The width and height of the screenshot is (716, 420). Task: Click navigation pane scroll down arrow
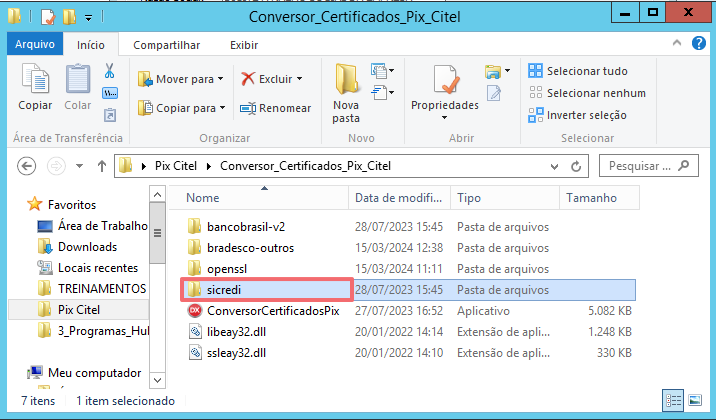click(x=157, y=380)
